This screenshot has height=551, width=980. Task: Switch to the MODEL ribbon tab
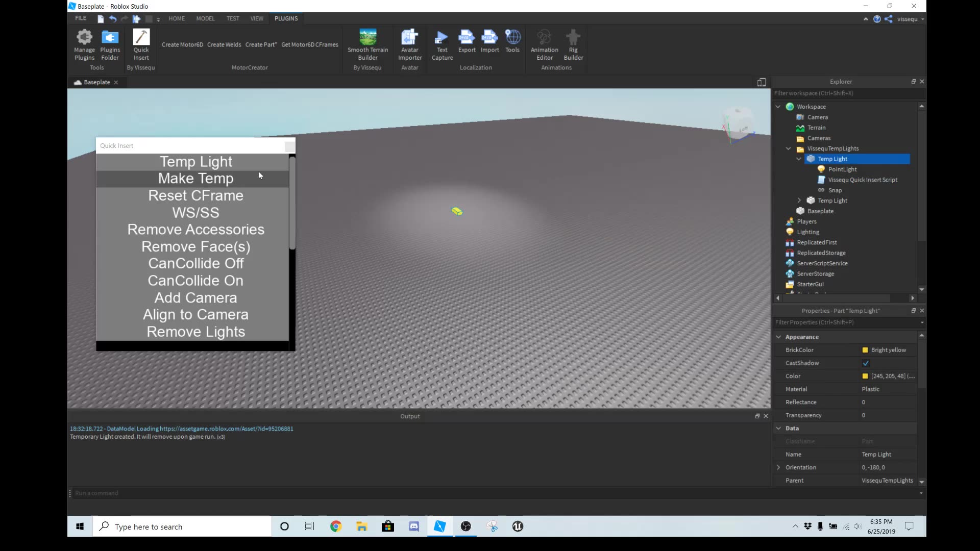(205, 18)
